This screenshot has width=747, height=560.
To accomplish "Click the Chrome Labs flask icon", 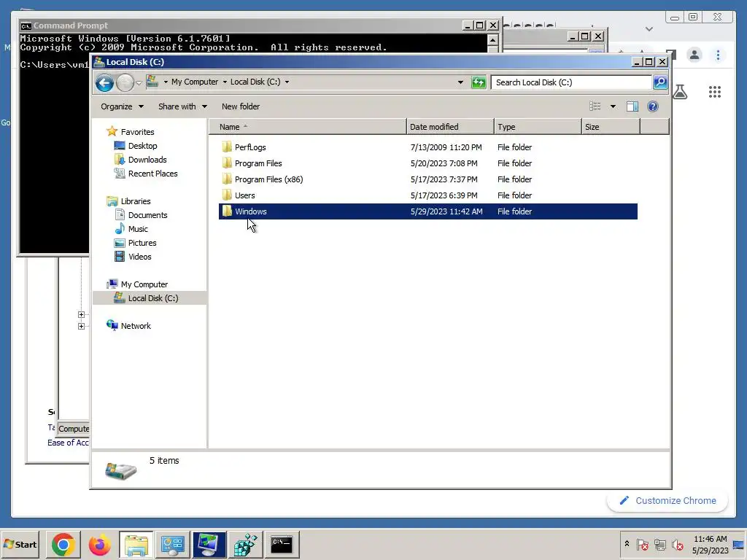I will click(x=681, y=91).
